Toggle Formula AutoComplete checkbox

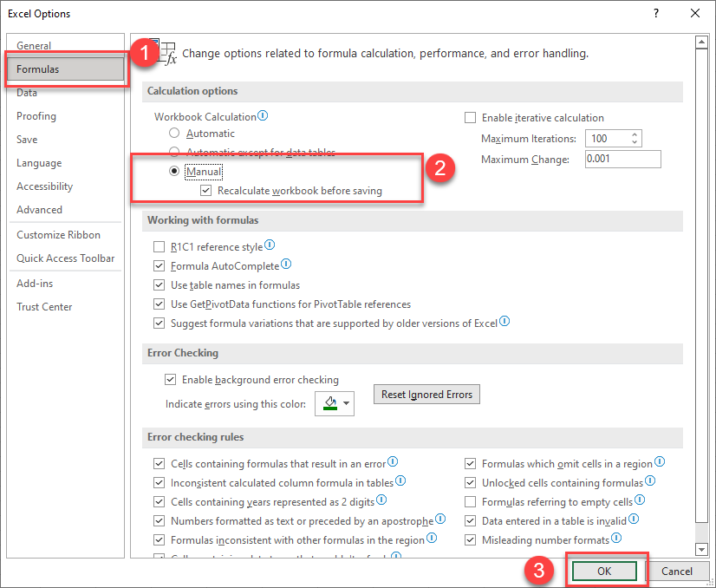[159, 266]
